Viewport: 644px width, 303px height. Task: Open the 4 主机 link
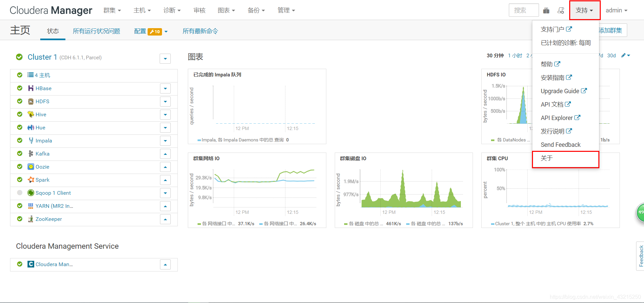click(x=42, y=75)
